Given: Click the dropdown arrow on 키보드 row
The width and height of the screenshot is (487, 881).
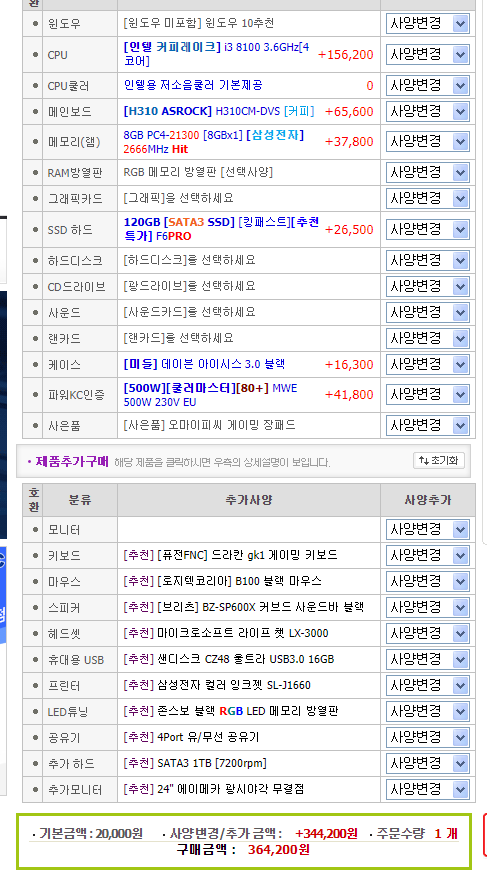Looking at the screenshot, I should pos(461,556).
